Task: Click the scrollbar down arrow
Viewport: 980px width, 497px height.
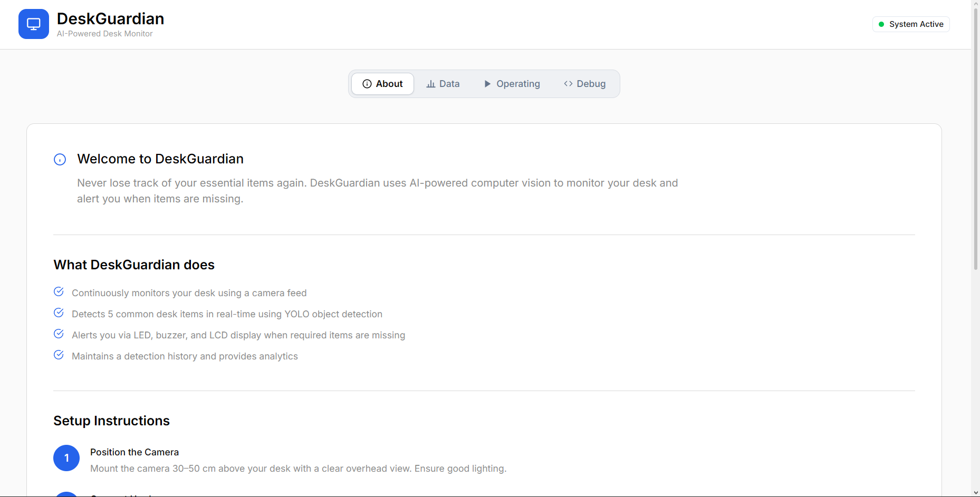Action: click(x=976, y=493)
